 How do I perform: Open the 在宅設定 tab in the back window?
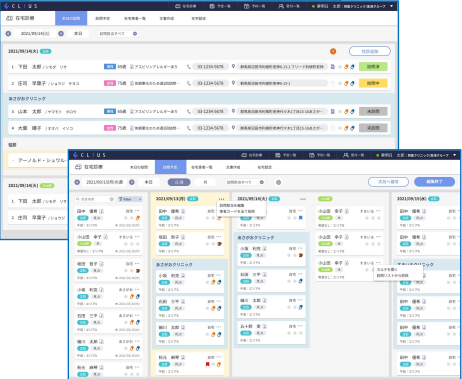point(198,18)
